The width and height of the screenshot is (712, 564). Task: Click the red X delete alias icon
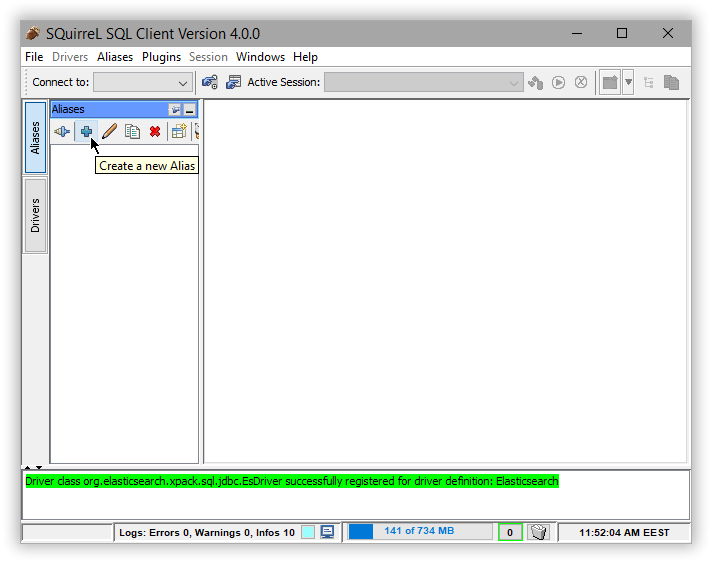[155, 131]
